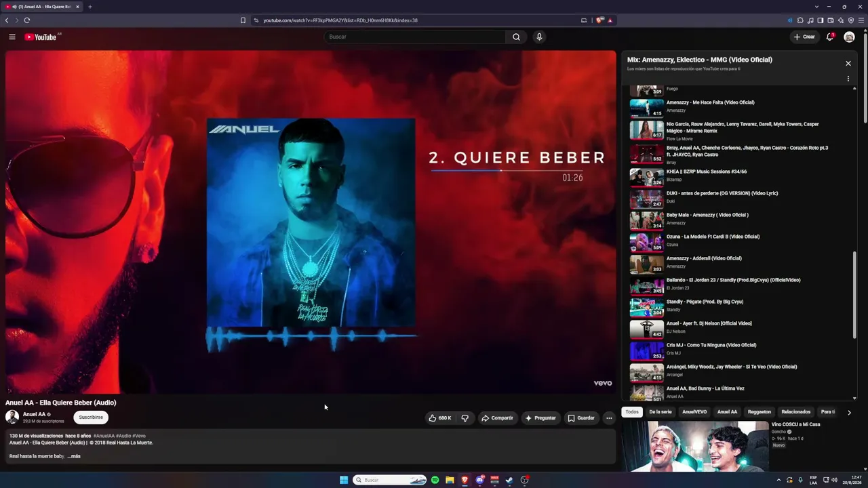Click the Guardar button

click(x=581, y=418)
